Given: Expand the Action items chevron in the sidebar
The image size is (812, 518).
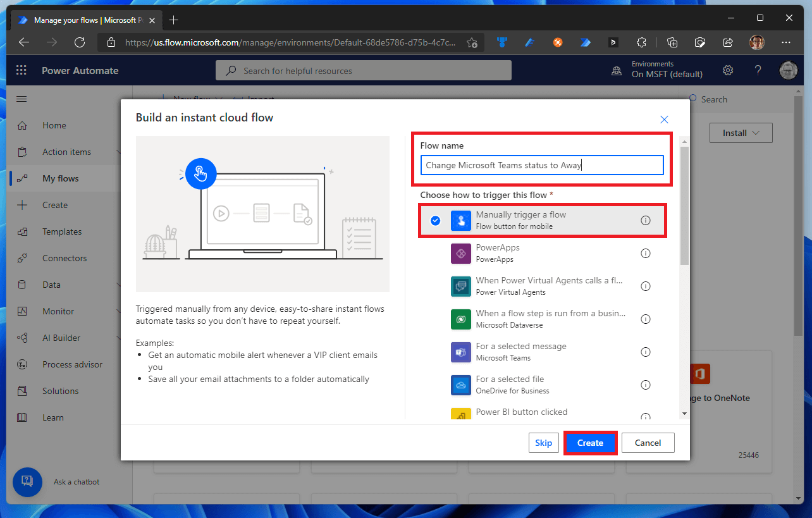Looking at the screenshot, I should click(119, 152).
